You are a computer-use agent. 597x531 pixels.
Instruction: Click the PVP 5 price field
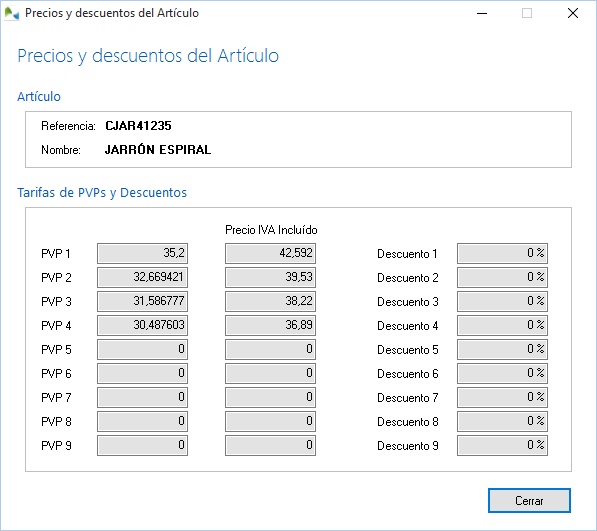click(142, 349)
